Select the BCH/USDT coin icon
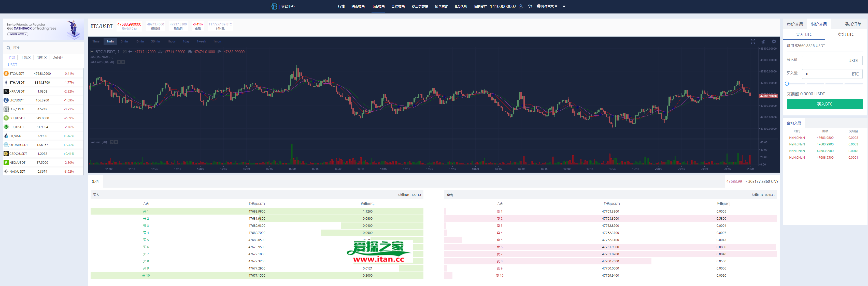The width and height of the screenshot is (868, 286). tap(6, 118)
